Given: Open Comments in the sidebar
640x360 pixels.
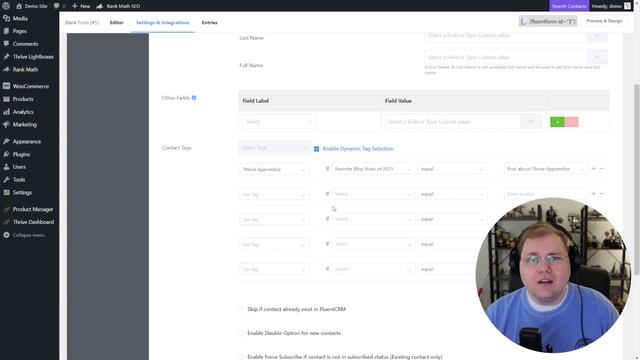Looking at the screenshot, I should point(25,44).
